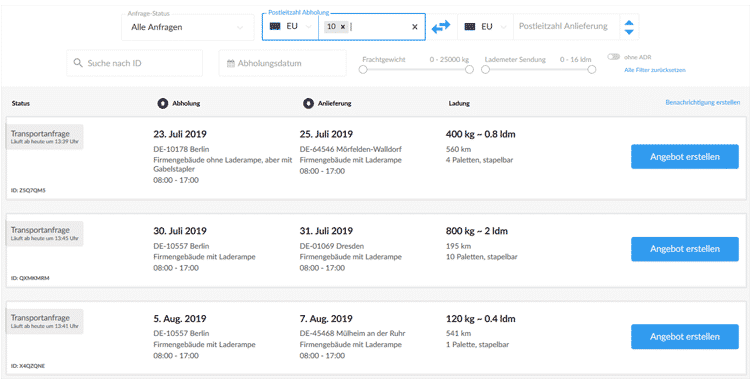Viewport: 750px width, 383px height.
Task: Click the Lademeter Sendung slider minimum handle
Action: [485, 70]
